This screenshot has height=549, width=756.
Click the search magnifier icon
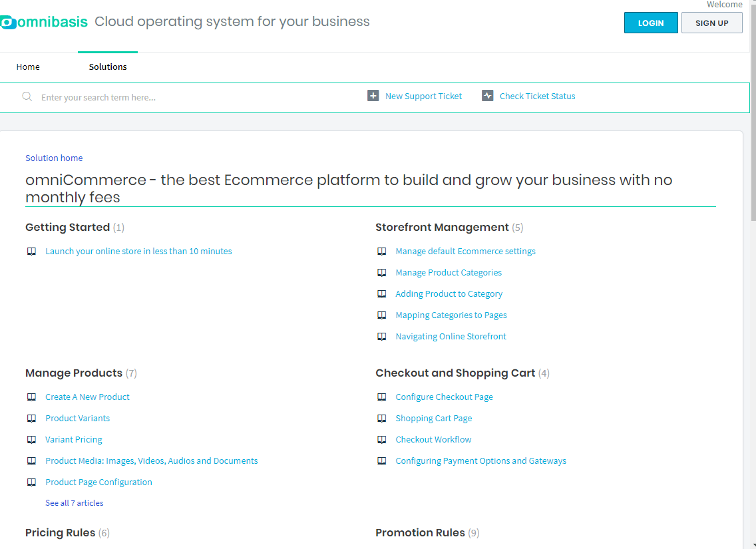(27, 97)
